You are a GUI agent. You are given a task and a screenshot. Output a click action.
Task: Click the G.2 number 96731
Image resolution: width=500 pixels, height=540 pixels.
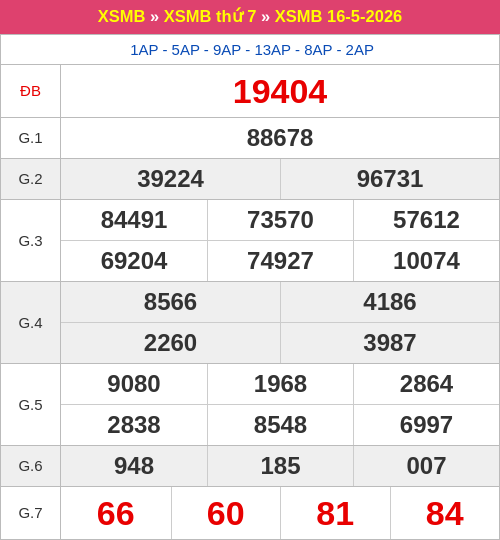tap(390, 179)
